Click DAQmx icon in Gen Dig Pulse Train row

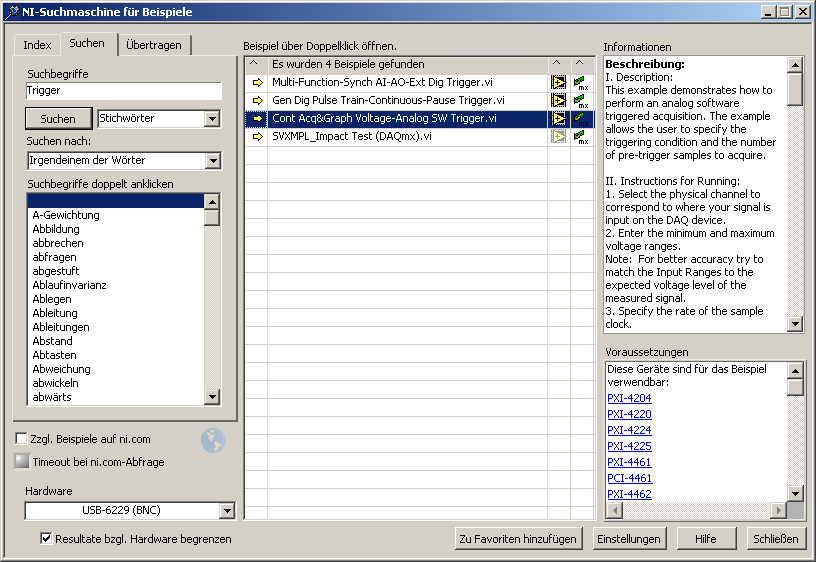pos(581,101)
